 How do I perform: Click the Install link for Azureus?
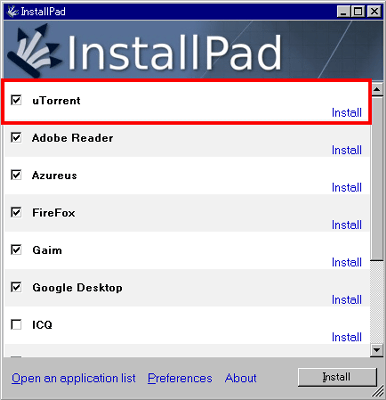tap(347, 187)
